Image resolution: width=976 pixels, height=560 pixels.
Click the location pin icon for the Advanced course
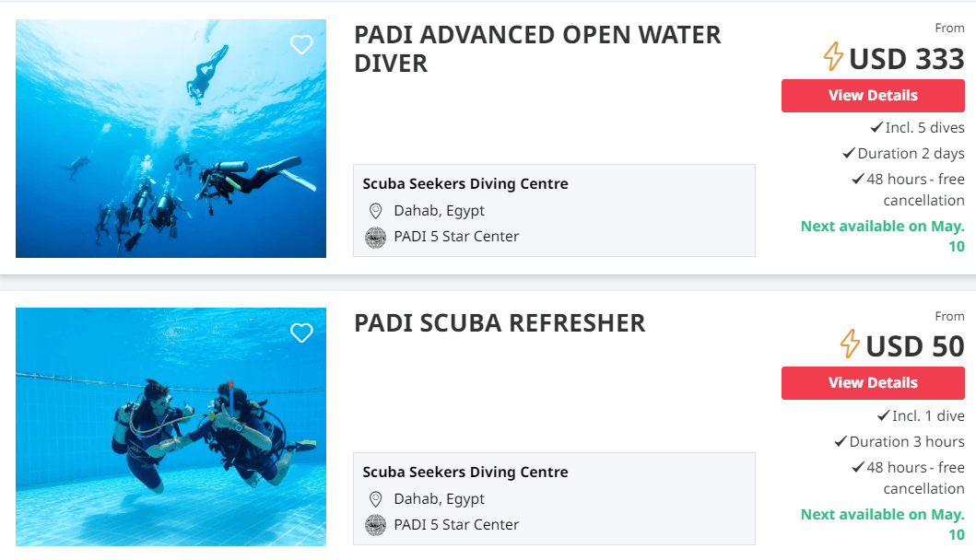pos(375,210)
